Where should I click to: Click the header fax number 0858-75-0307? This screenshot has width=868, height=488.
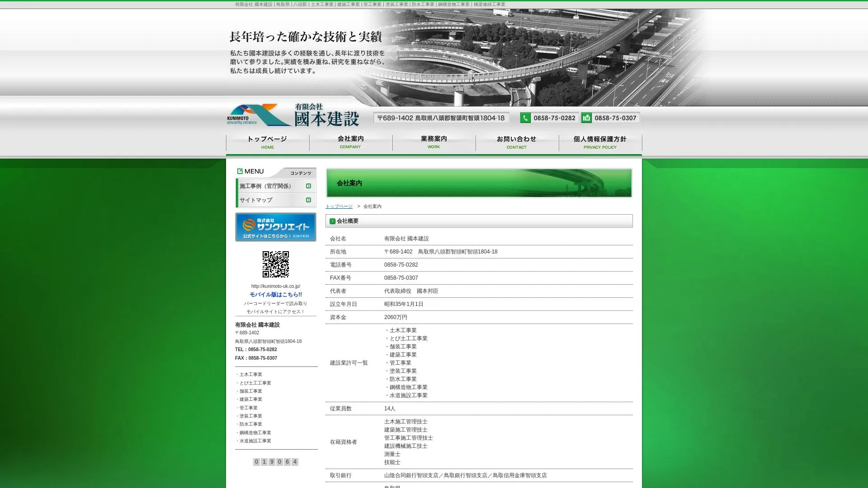coord(615,118)
